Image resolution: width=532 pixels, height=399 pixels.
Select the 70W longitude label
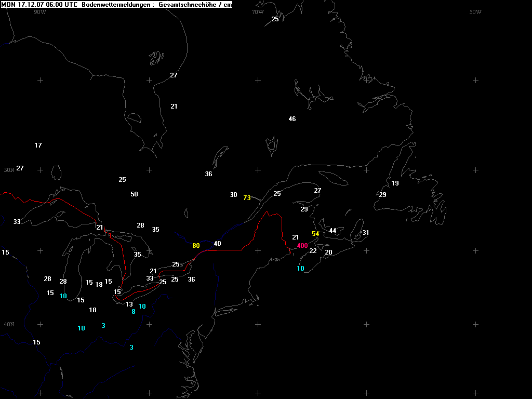pos(257,12)
